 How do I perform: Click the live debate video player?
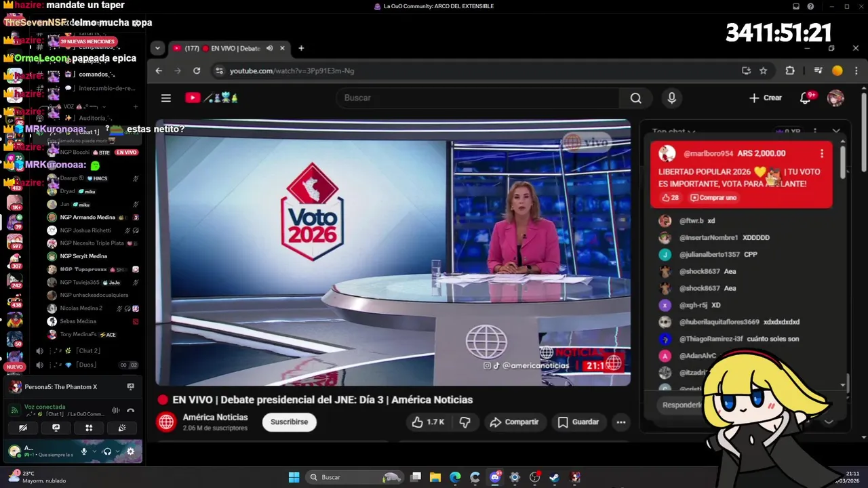[393, 253]
